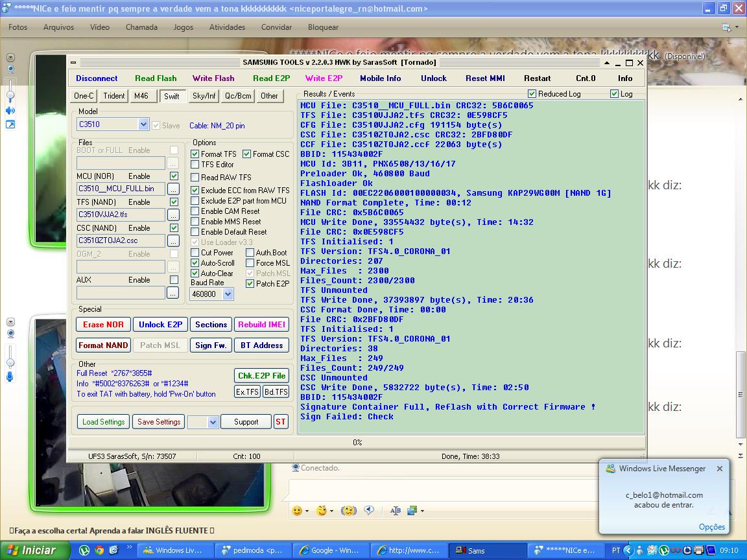The height and width of the screenshot is (560, 747).
Task: Click the Format NAND button
Action: (x=103, y=345)
